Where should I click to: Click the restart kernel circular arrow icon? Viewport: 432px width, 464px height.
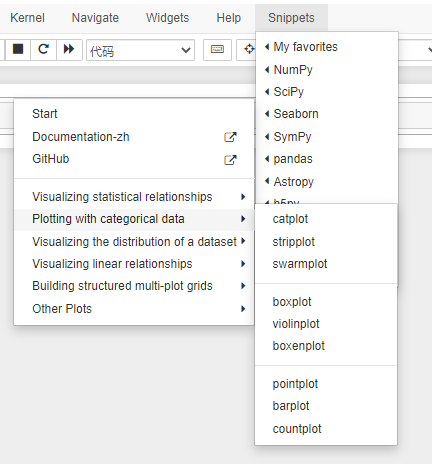tap(43, 49)
